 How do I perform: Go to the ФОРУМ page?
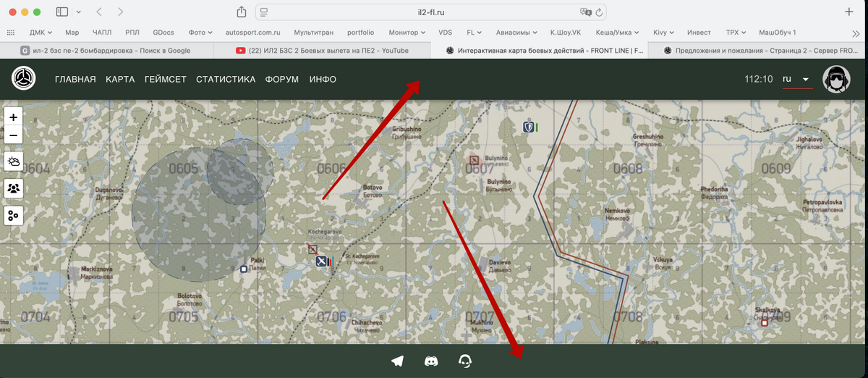tap(282, 80)
